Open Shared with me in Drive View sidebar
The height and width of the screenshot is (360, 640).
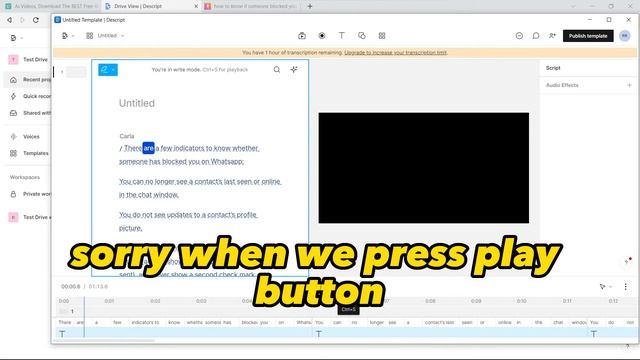[x=30, y=113]
